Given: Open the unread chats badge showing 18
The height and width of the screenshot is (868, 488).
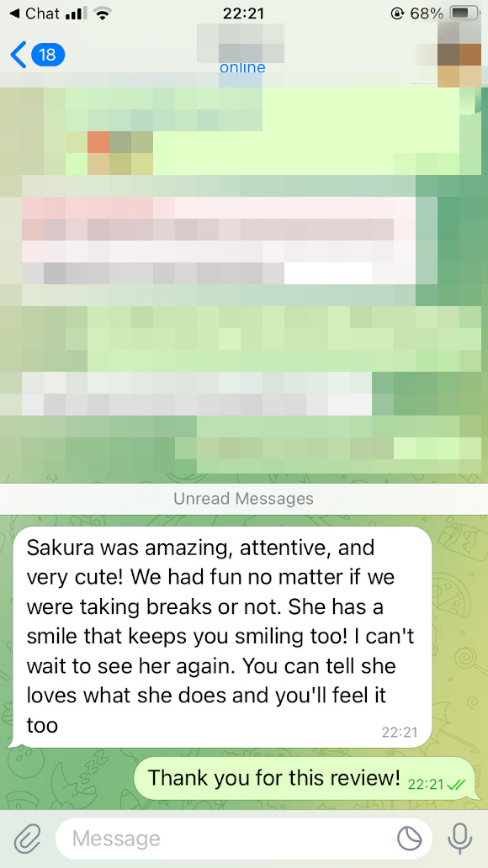Looking at the screenshot, I should (48, 54).
